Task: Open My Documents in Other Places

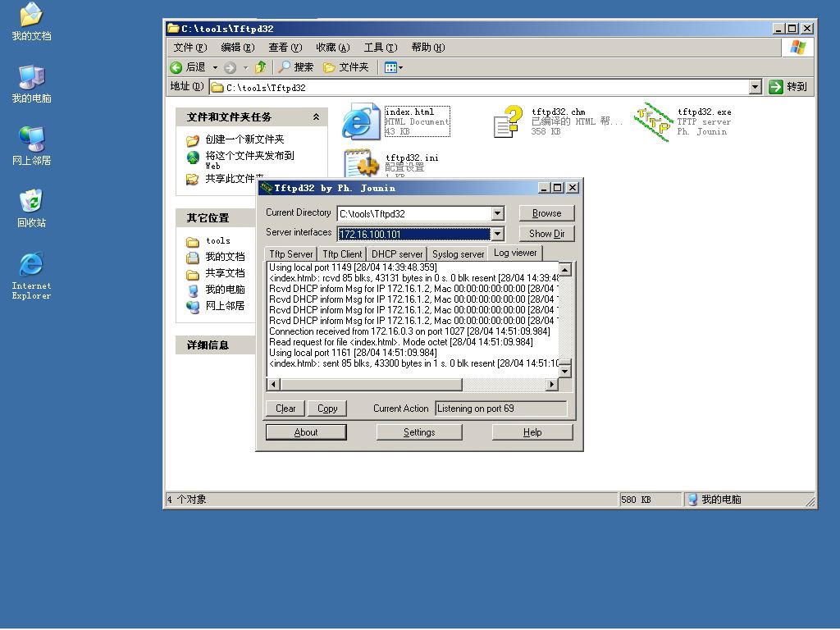Action: coord(225,257)
